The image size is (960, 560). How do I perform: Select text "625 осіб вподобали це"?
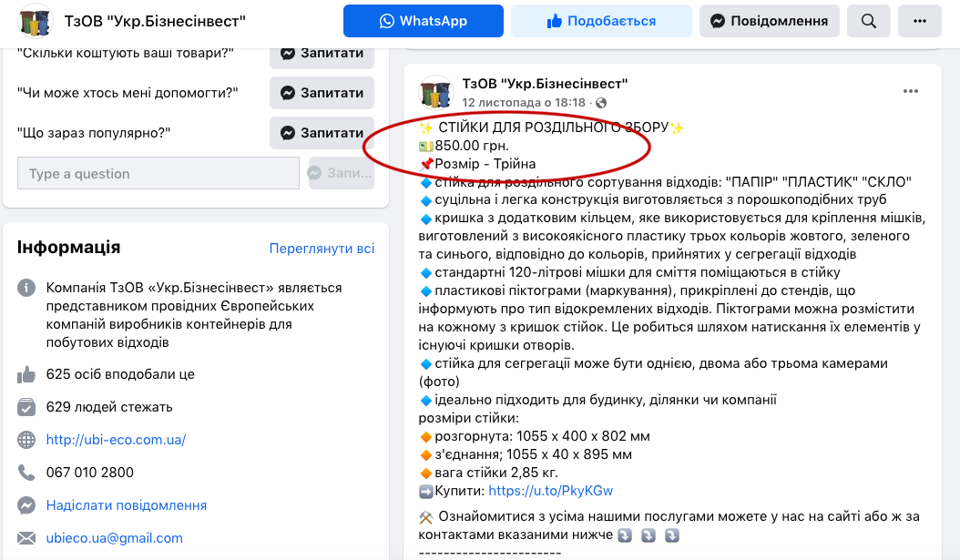click(x=120, y=374)
